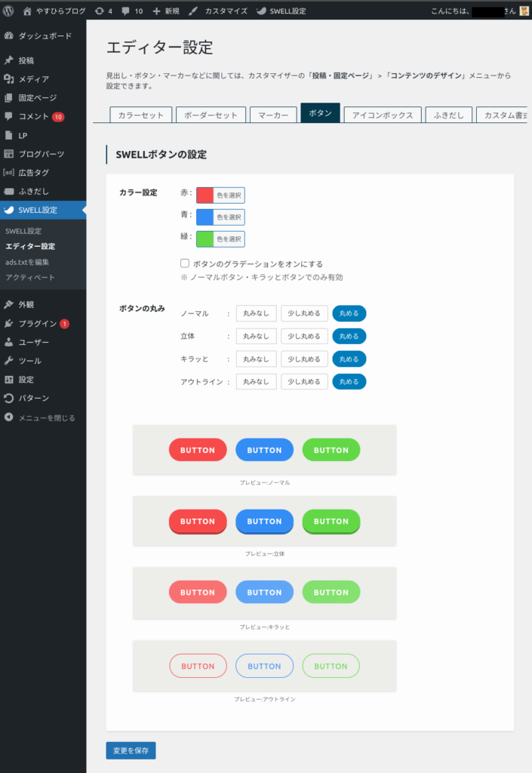Open ads.txtを編集 submenu link
The image size is (532, 773).
27,262
